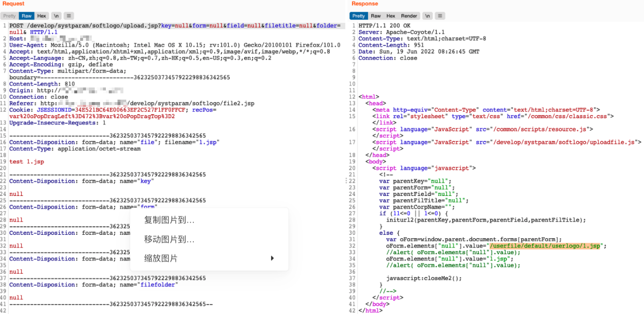
Task: Click the Accept-Language header line
Action: coord(140,58)
